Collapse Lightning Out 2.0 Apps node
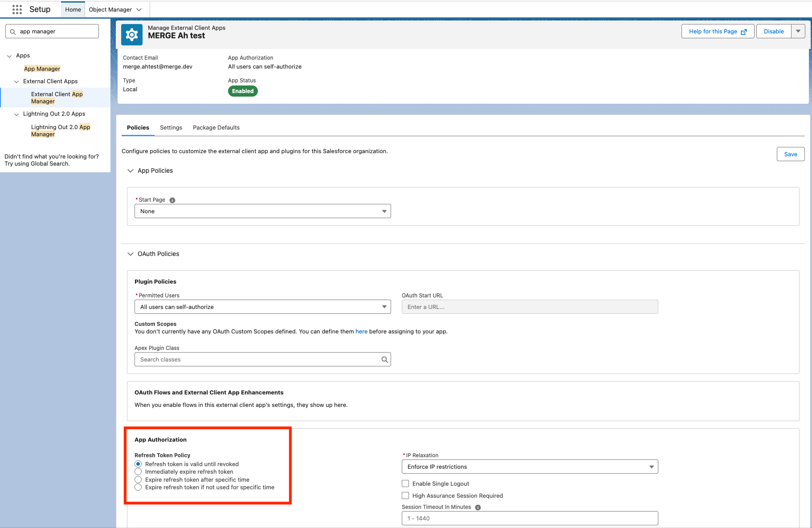 (16, 114)
